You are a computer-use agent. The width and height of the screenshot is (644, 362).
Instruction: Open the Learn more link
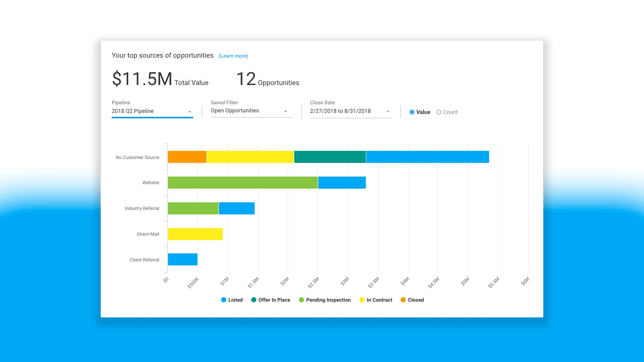click(x=233, y=56)
